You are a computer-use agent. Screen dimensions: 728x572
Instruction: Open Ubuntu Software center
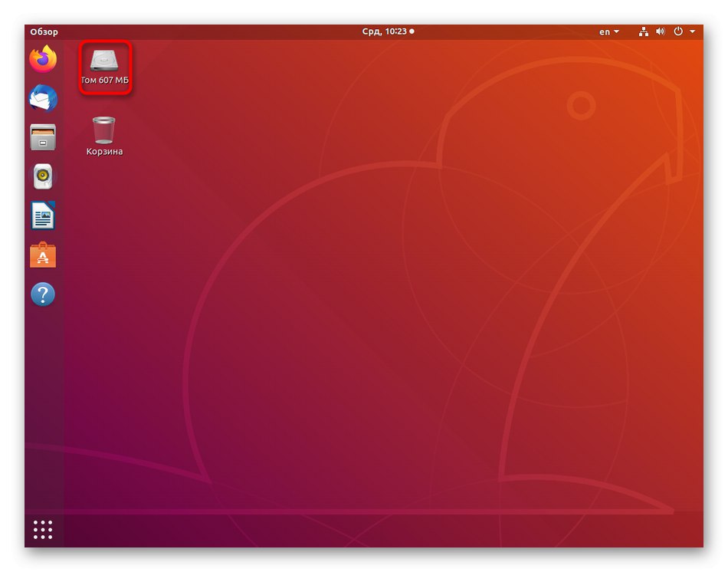coord(43,255)
